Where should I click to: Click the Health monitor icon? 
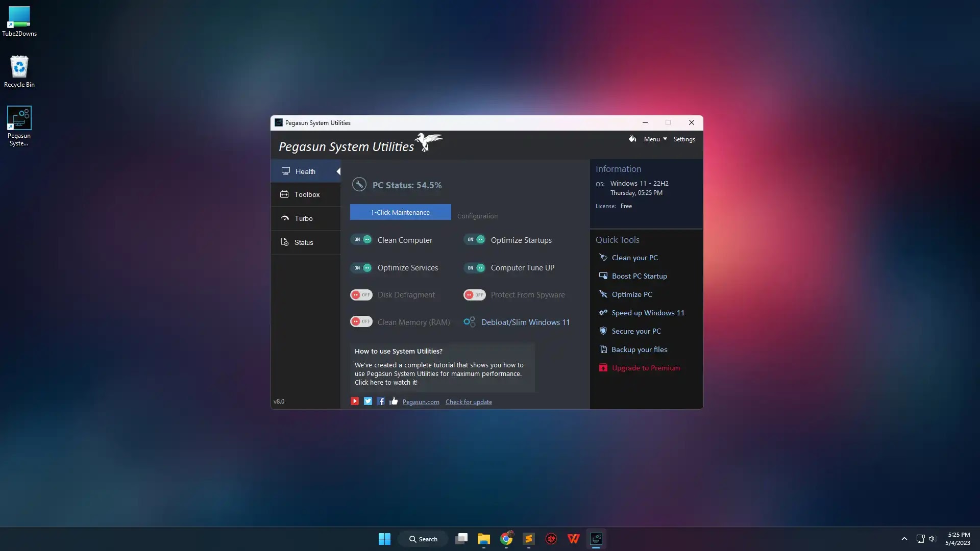(286, 171)
